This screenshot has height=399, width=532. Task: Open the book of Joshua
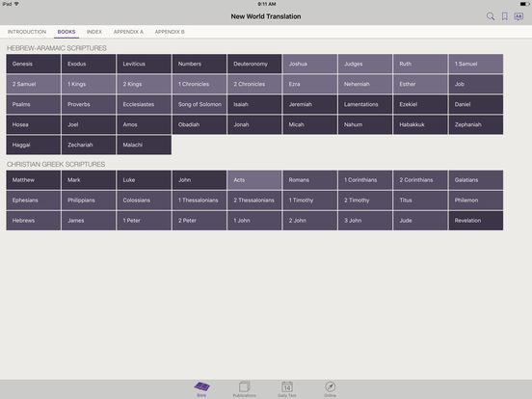click(309, 64)
